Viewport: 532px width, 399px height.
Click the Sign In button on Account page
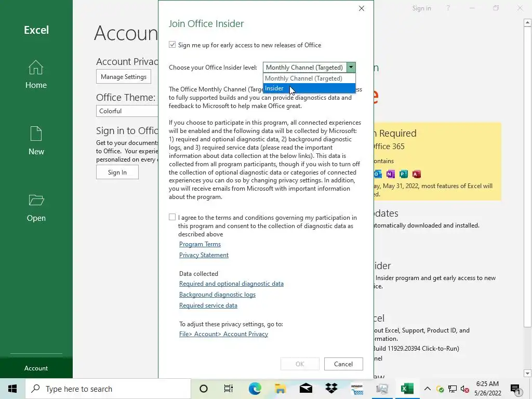pyautogui.click(x=117, y=172)
